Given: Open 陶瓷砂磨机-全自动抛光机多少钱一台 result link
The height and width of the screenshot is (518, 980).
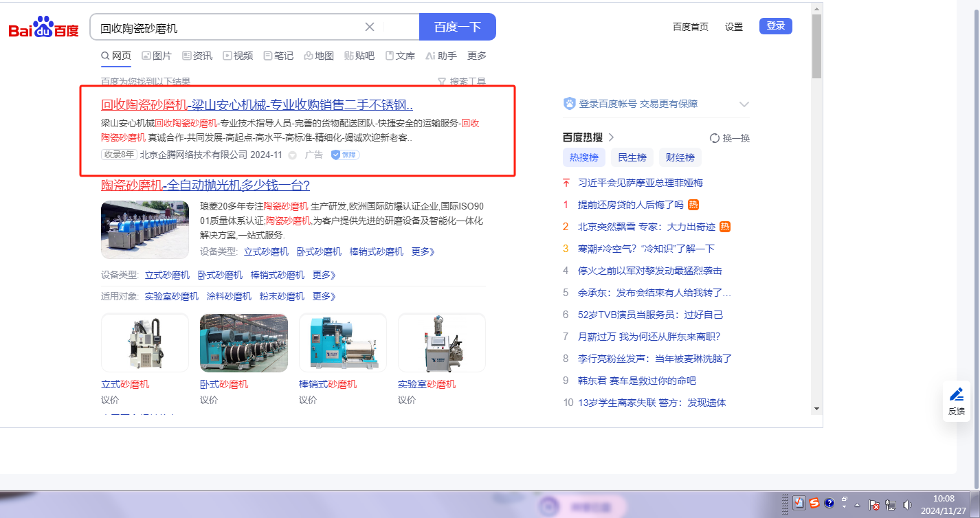Looking at the screenshot, I should (x=205, y=185).
